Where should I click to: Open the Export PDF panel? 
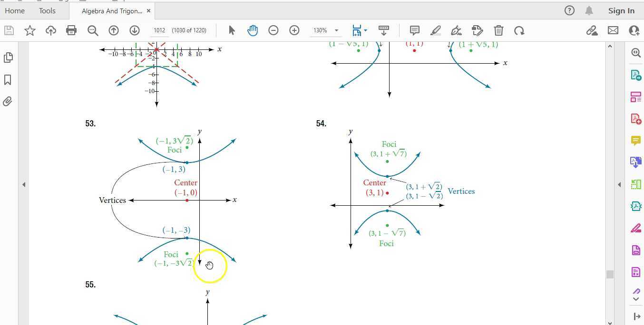(x=636, y=75)
